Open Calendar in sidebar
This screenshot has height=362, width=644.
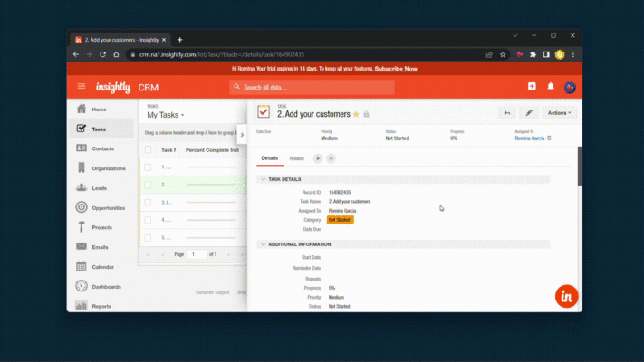click(101, 267)
